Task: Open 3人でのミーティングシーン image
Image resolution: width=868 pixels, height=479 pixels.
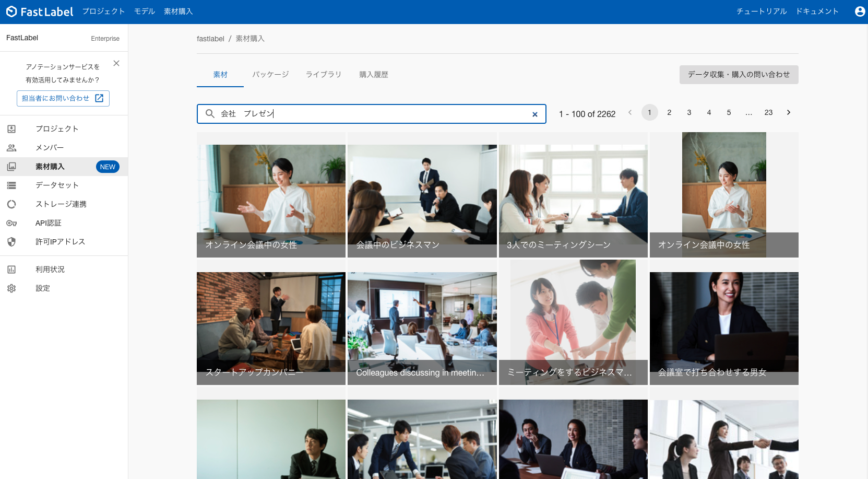Action: click(x=573, y=195)
